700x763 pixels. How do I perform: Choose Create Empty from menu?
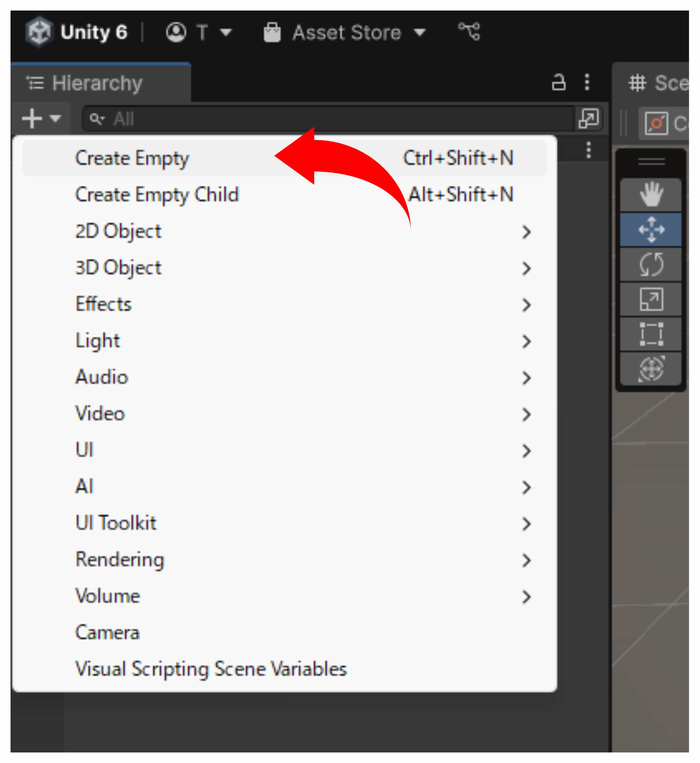click(132, 158)
